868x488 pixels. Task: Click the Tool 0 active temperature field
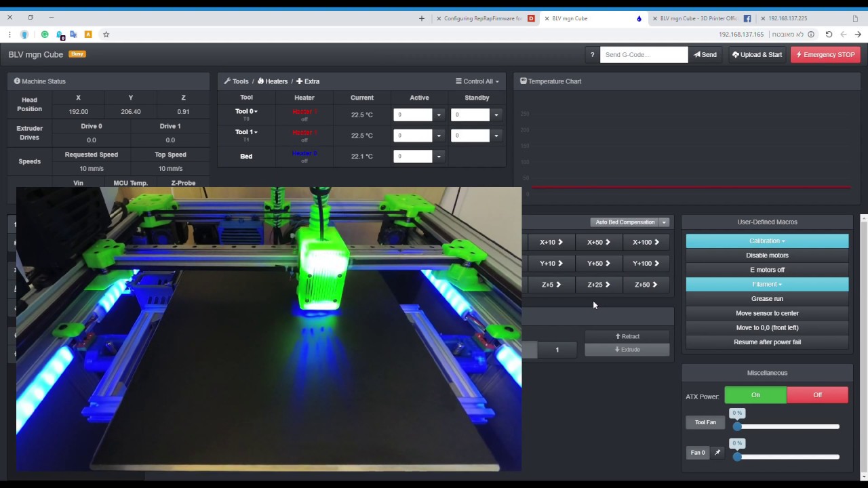(413, 115)
